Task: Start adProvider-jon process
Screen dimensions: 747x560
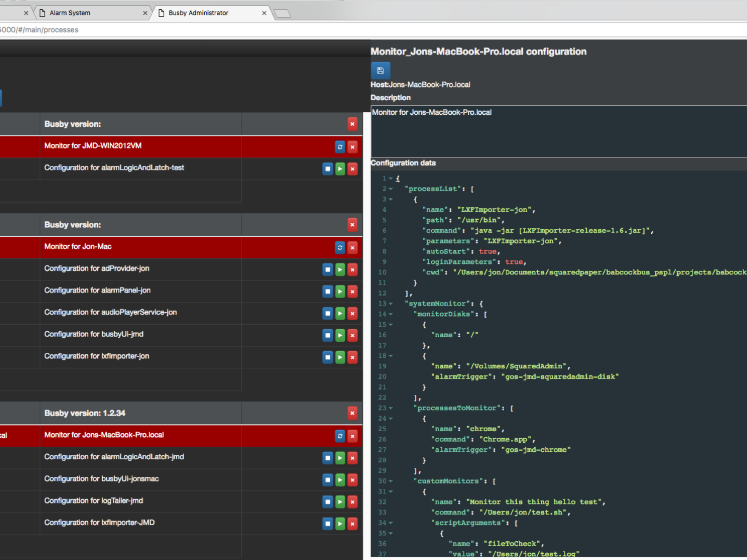Action: pyautogui.click(x=340, y=269)
